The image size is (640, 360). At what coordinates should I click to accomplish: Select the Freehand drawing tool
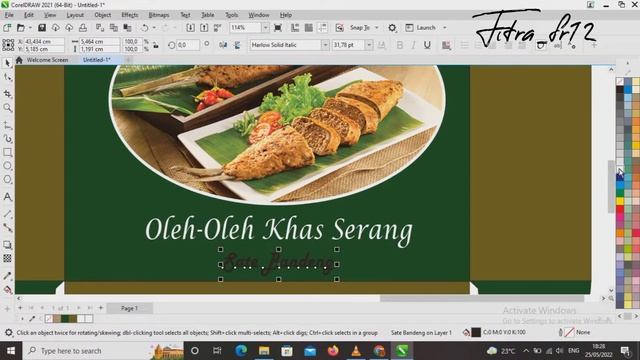coord(7,126)
